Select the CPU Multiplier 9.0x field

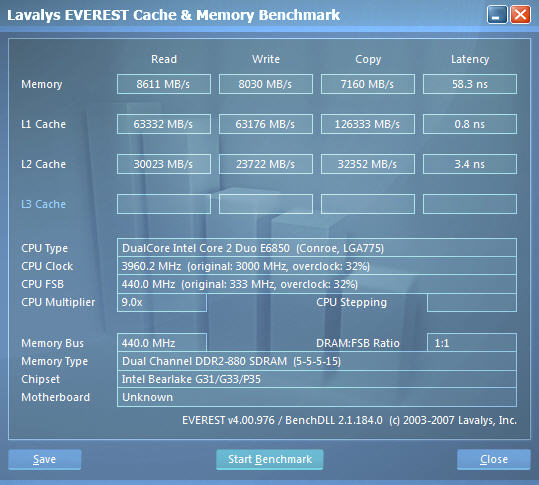[162, 302]
